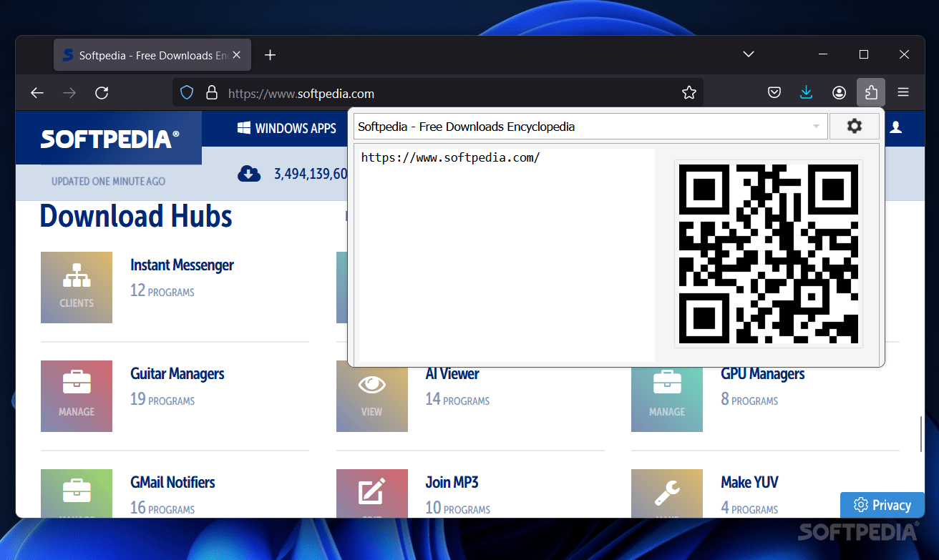Click the page vertical scrollbar thumb
The height and width of the screenshot is (560, 939).
pyautogui.click(x=921, y=433)
